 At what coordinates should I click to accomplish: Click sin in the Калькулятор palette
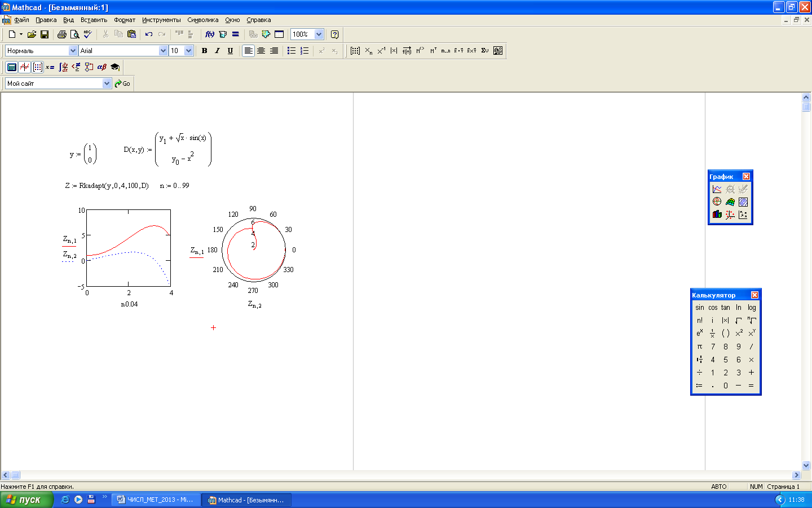[x=700, y=308]
